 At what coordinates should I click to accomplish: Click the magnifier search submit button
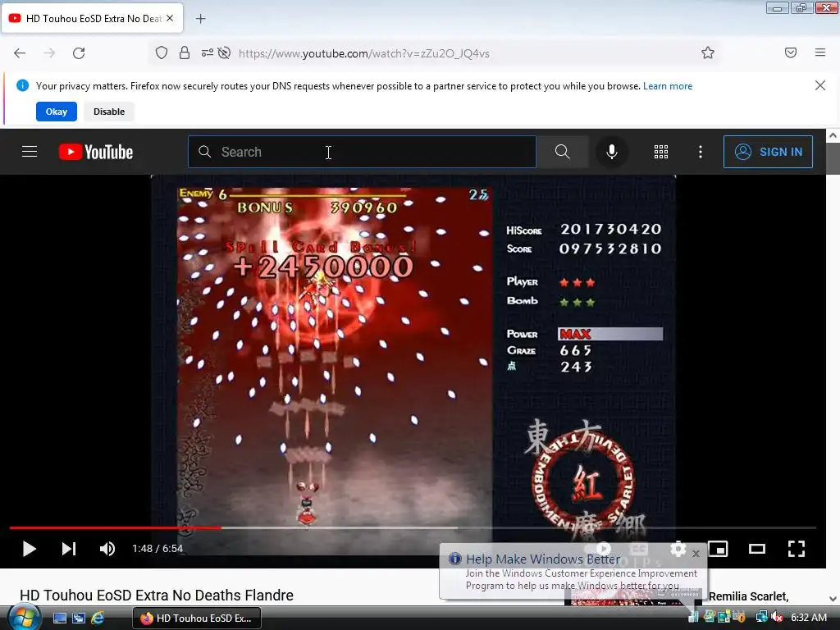562,152
